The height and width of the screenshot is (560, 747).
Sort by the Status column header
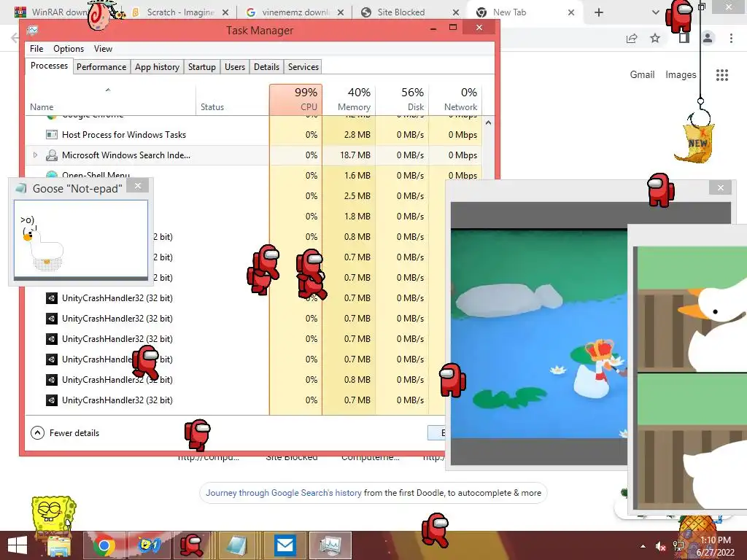coord(233,100)
